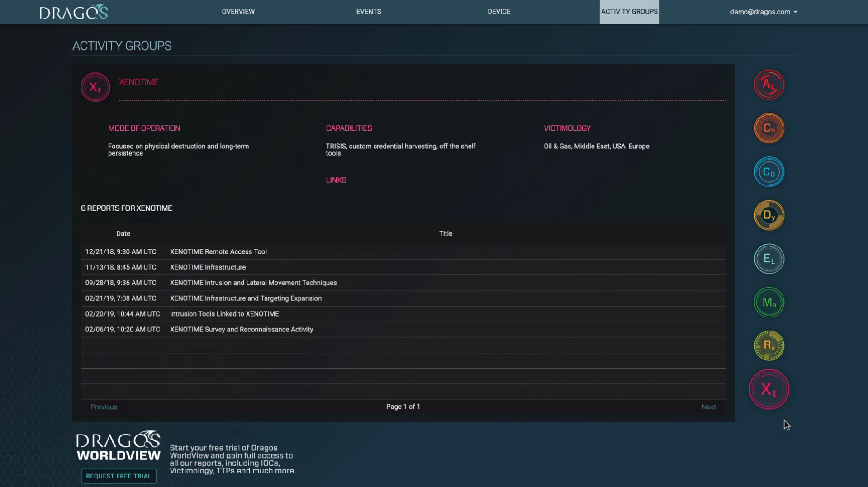Image resolution: width=868 pixels, height=487 pixels.
Task: Open the report titled exactly XENOTIME Infrastructure
Action: [x=208, y=267]
